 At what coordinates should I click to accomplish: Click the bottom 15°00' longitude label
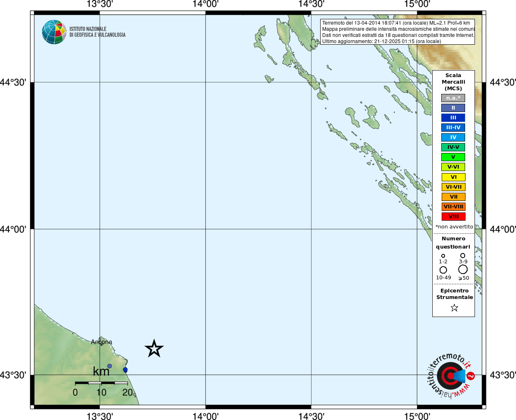[x=417, y=416]
